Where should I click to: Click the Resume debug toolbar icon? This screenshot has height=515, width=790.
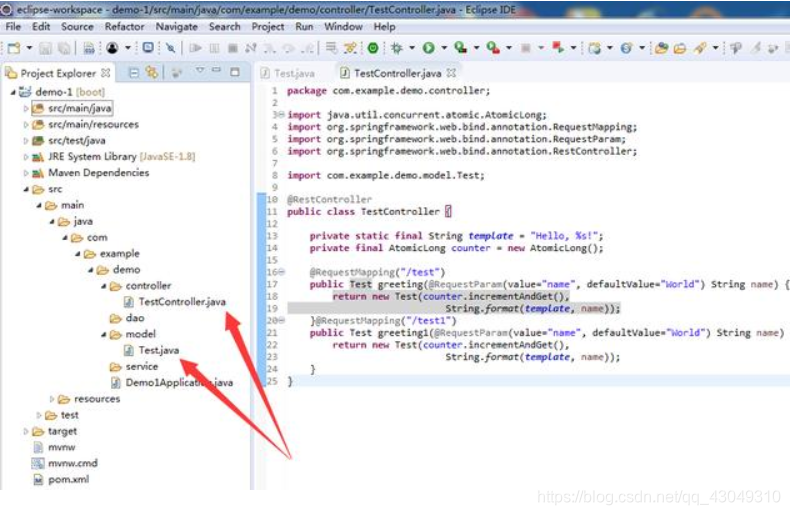point(195,48)
